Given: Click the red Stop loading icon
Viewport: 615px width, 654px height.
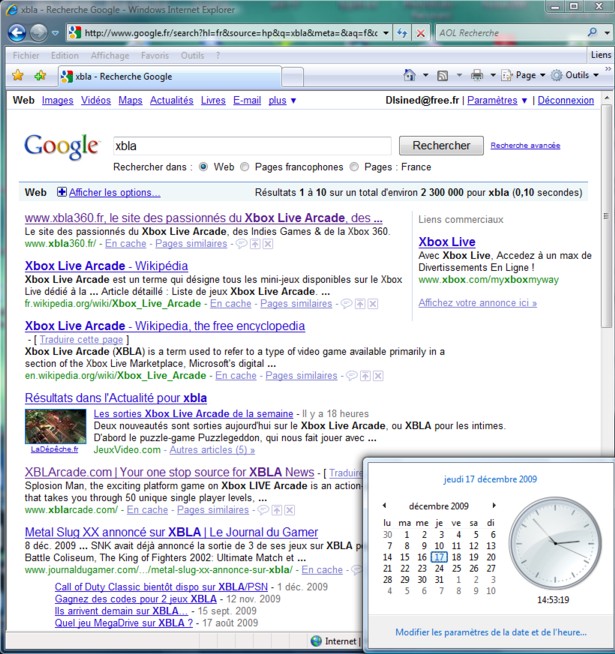Looking at the screenshot, I should (421, 33).
